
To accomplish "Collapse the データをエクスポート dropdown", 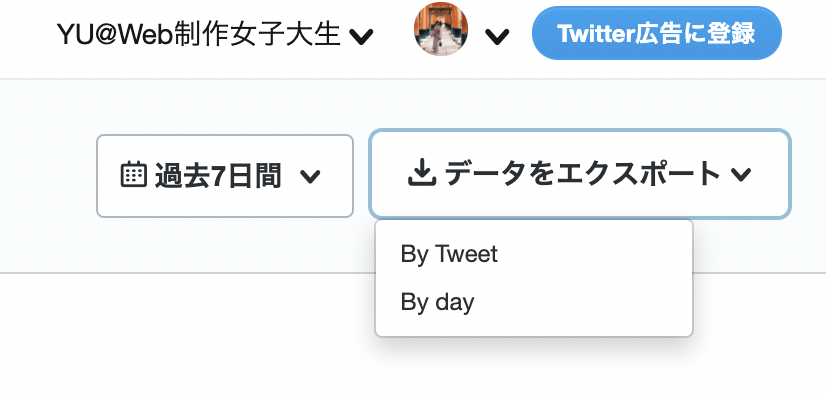I will point(580,174).
